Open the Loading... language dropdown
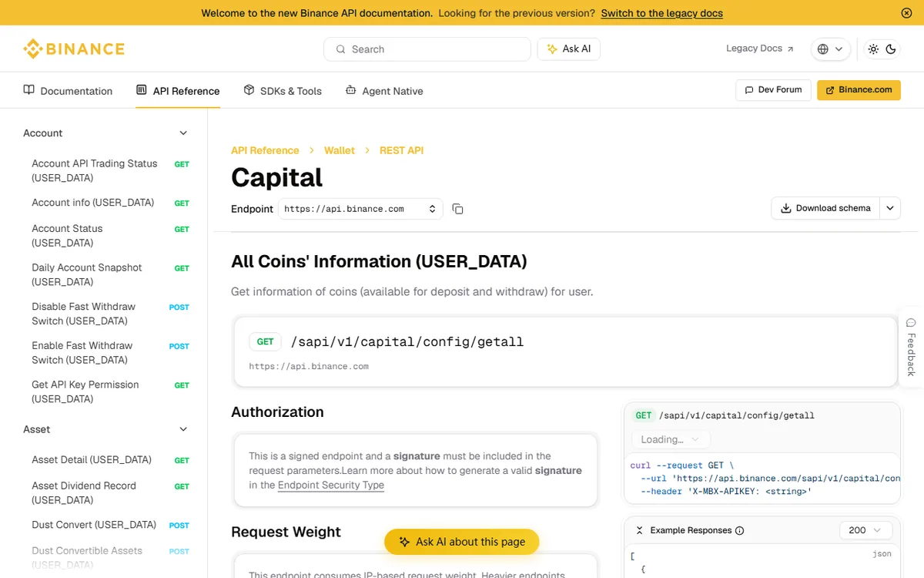924x578 pixels. tap(671, 439)
